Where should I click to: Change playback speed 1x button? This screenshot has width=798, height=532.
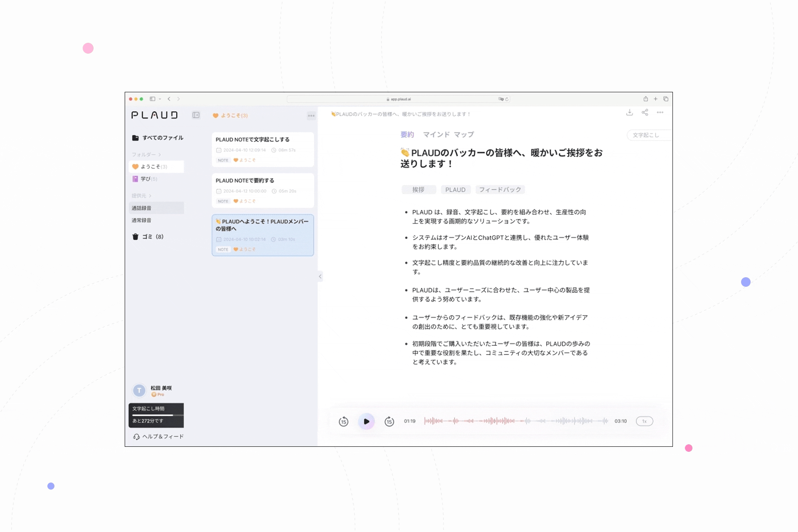[645, 421]
